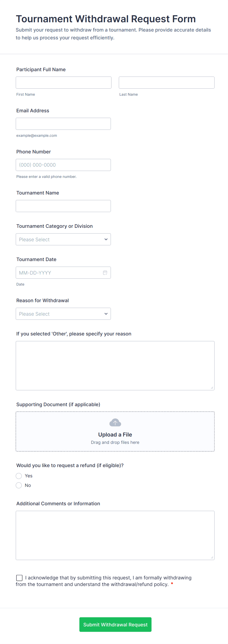Select Yes for refund request
Screen dimensions: 228x644
19,475
